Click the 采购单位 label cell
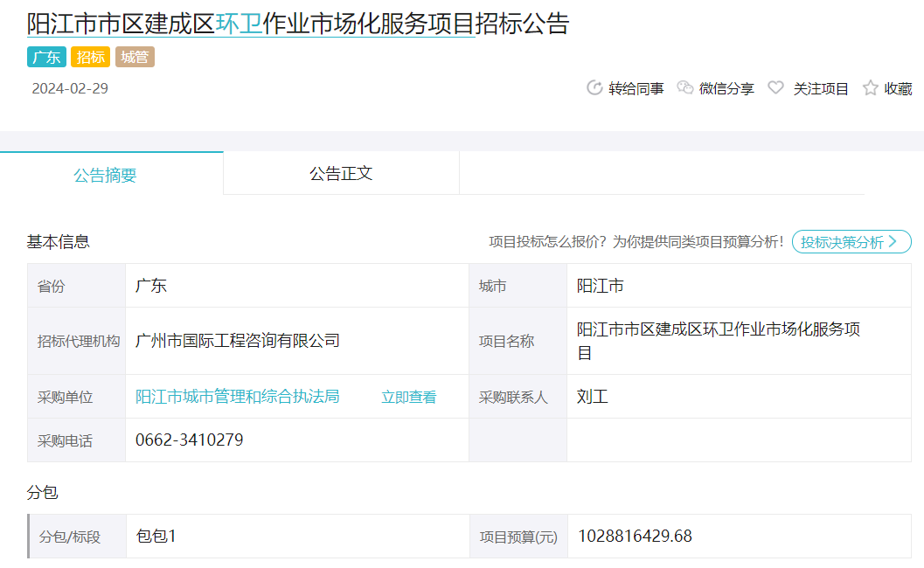The image size is (924, 568). 77,397
